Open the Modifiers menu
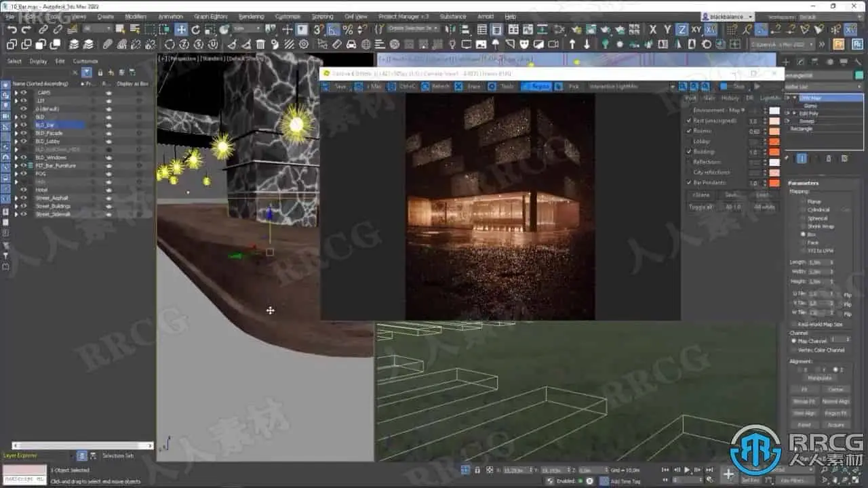This screenshot has width=868, height=488. pos(136,16)
